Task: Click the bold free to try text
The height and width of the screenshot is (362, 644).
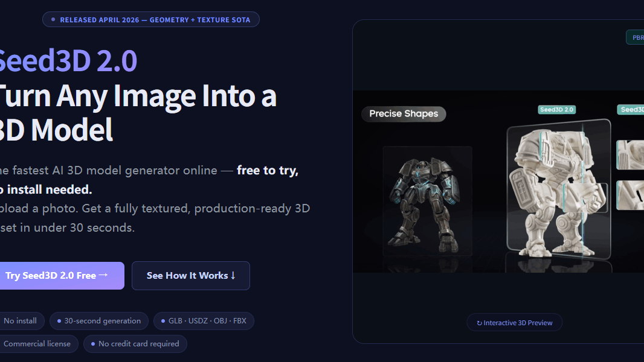Action: point(268,170)
